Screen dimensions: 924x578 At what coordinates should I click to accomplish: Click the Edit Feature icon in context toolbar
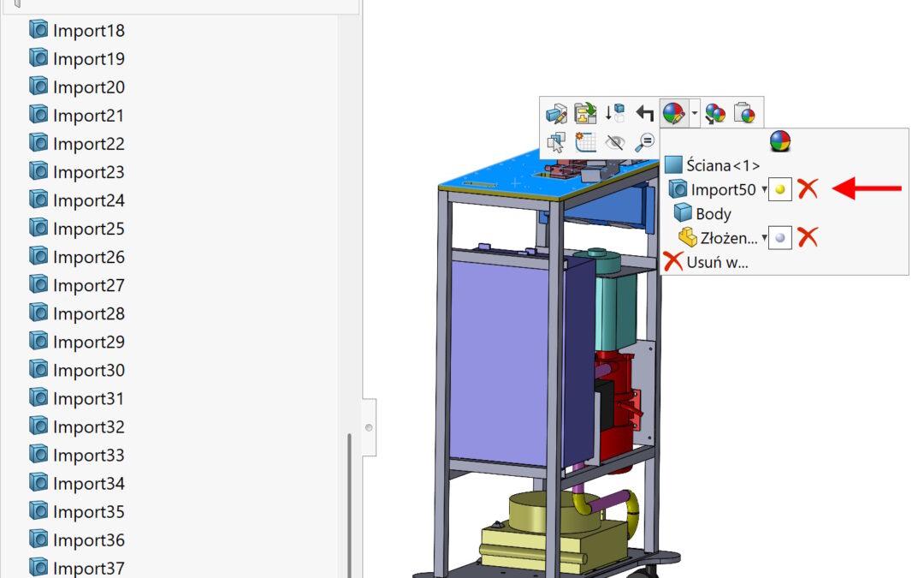[x=557, y=113]
